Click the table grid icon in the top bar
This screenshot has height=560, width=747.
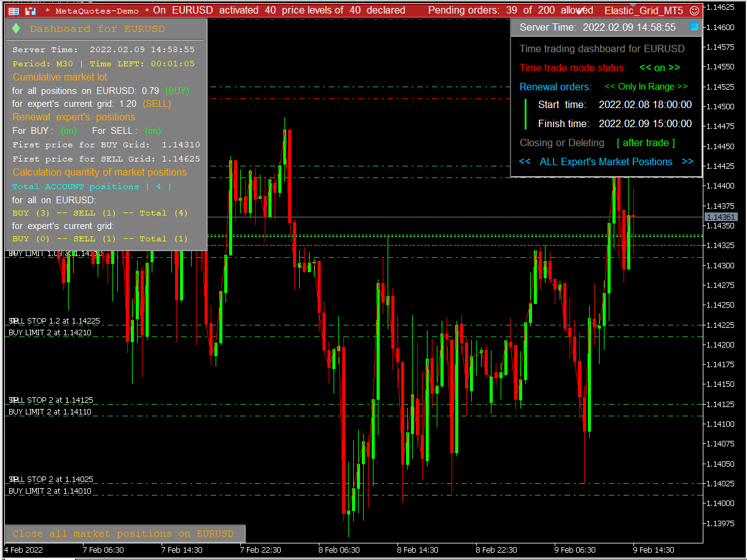[14, 10]
